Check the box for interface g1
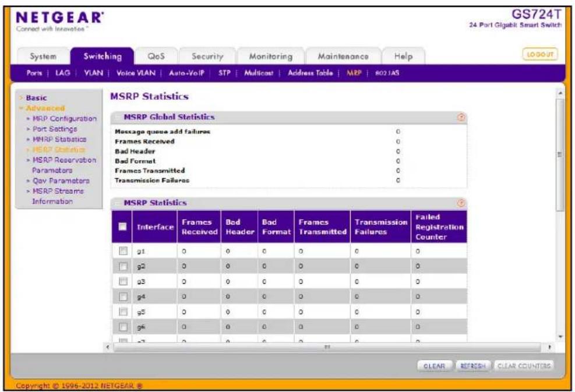This screenshot has height=392, width=575. [x=123, y=251]
